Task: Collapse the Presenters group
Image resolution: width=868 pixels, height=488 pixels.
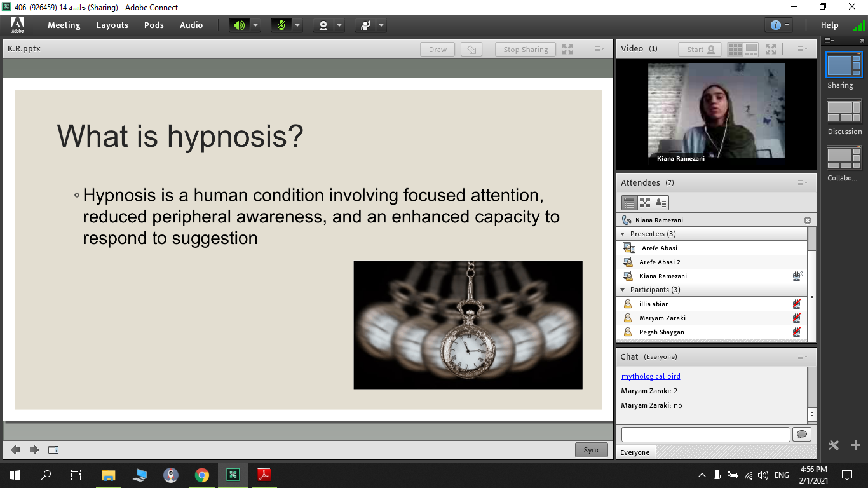Action: pos(623,234)
